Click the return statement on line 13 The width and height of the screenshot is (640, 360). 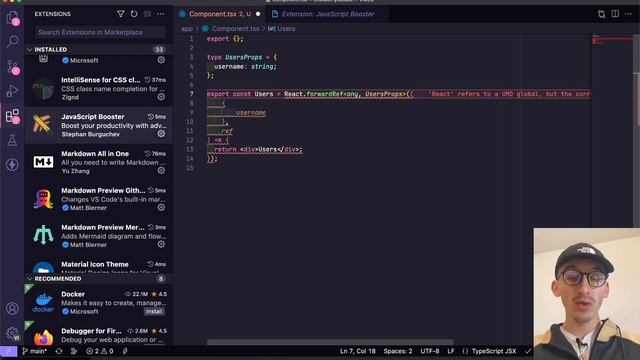click(225, 149)
